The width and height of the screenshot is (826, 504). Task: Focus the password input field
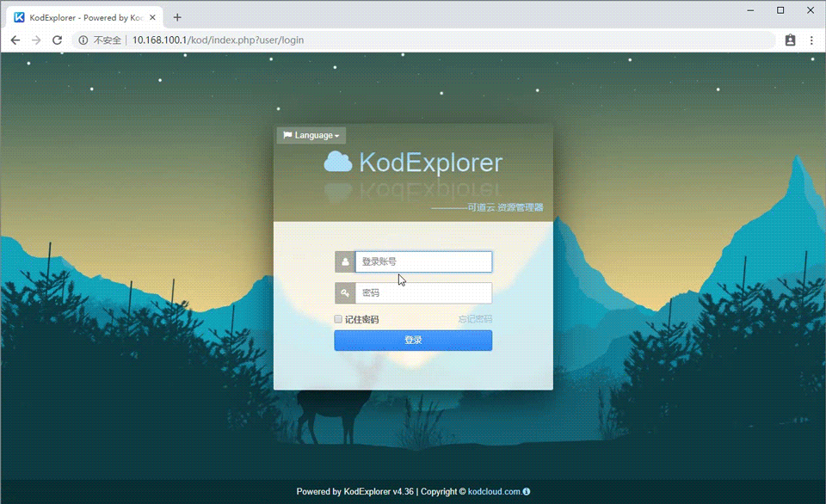point(423,292)
